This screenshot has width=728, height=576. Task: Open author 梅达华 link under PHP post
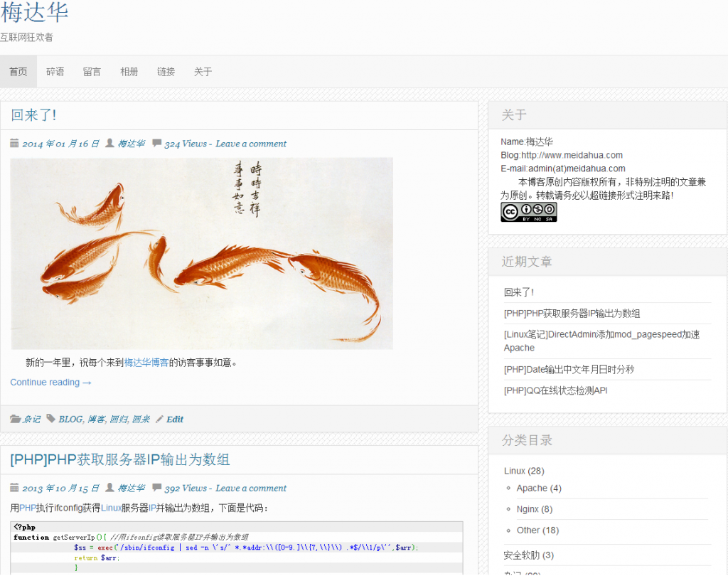pos(132,489)
